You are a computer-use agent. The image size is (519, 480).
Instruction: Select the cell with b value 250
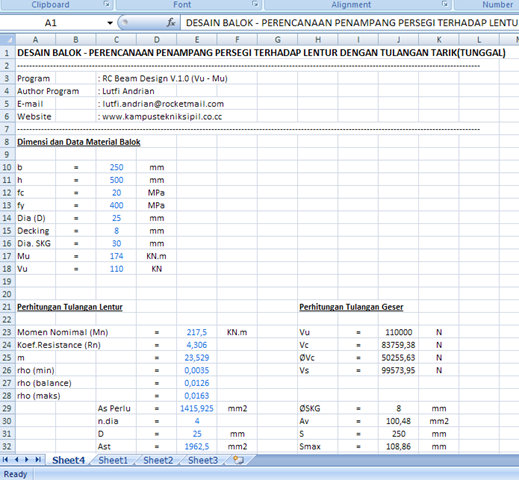(116, 167)
